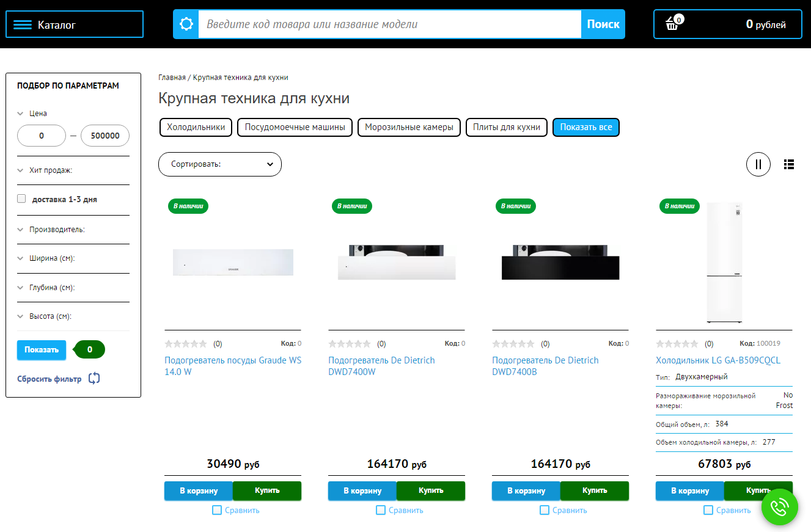Tick the доставка 1-3 дня checkbox
This screenshot has width=811, height=532.
(x=21, y=199)
